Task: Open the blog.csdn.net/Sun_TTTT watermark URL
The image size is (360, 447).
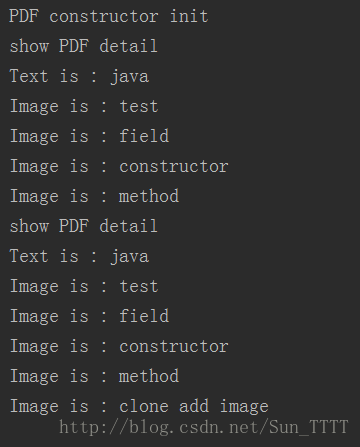Action: coord(204,427)
